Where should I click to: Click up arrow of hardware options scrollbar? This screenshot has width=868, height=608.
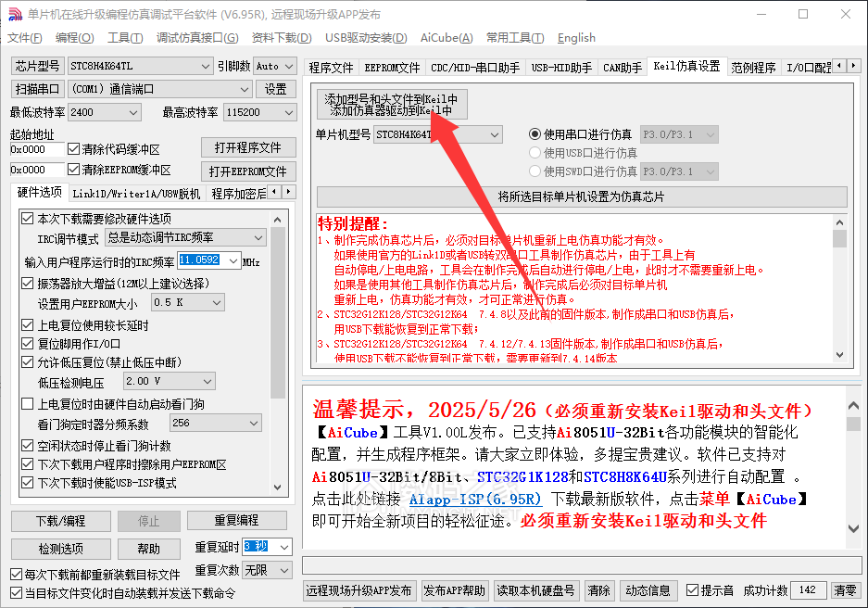pos(279,220)
